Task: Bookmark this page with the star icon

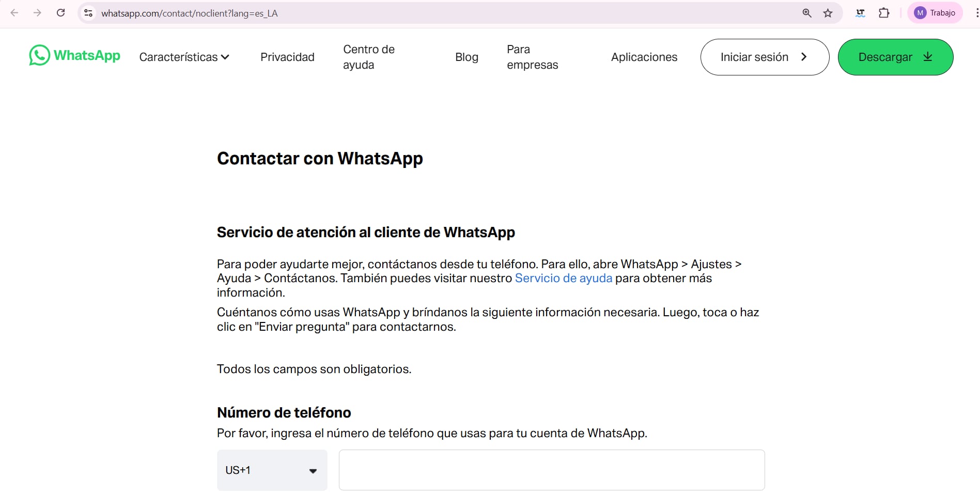Action: (x=828, y=13)
